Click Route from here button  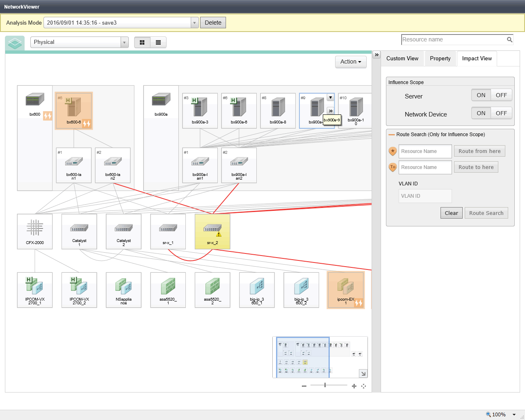pos(479,151)
